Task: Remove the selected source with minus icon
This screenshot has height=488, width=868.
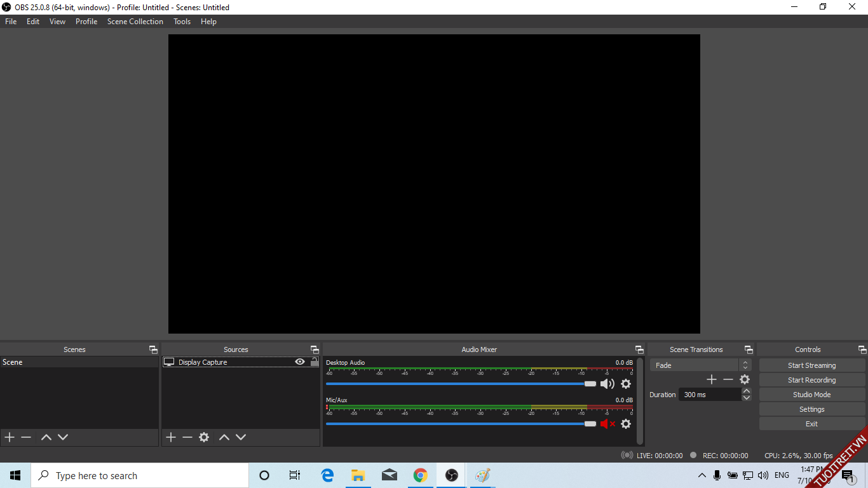Action: 187,437
